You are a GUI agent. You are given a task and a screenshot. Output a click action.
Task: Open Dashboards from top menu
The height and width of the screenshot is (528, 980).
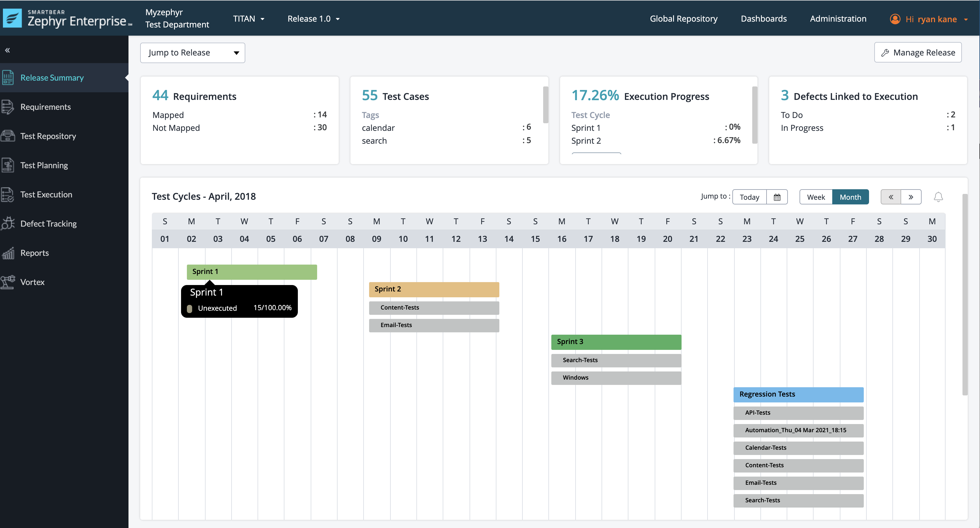(x=763, y=19)
